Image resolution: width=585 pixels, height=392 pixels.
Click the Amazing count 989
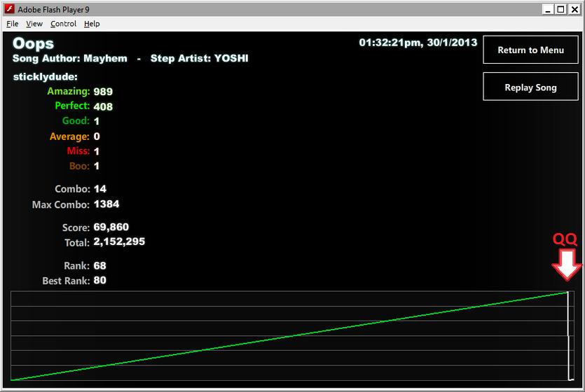pos(103,92)
